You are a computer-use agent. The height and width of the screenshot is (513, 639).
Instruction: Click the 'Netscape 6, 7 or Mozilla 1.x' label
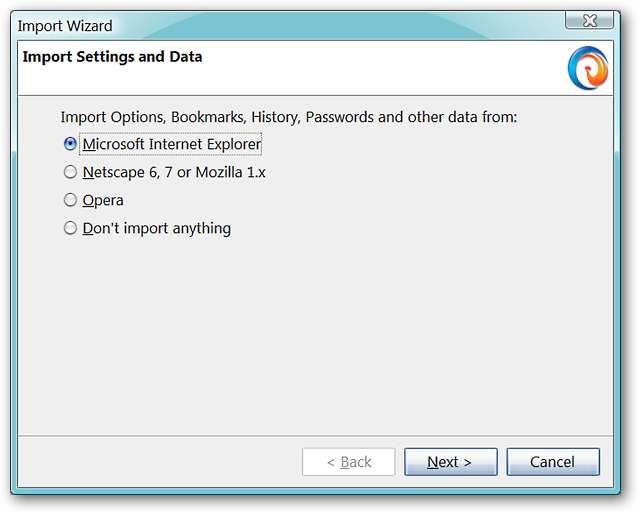click(174, 172)
